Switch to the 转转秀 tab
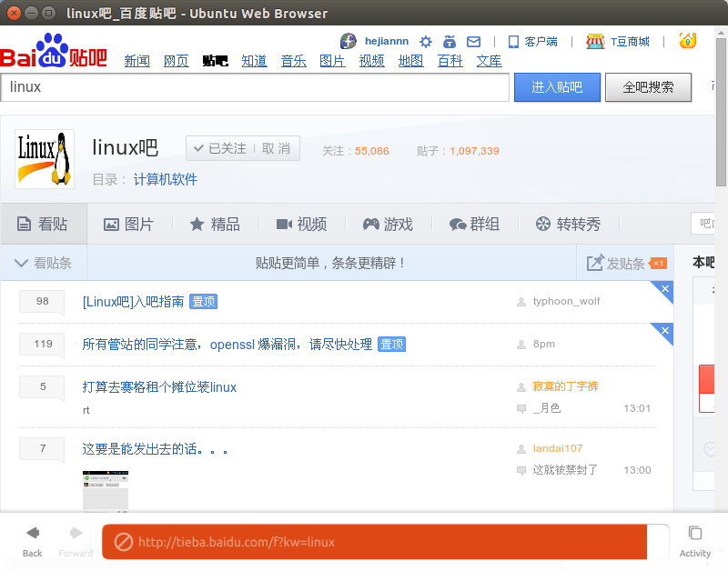The image size is (728, 571). (568, 225)
